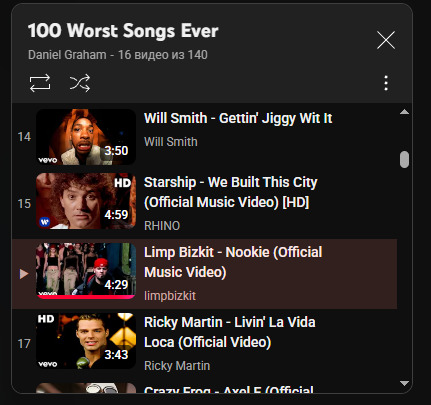This screenshot has width=431, height=405.
Task: Select Starship - We Built This City title
Action: tap(231, 192)
